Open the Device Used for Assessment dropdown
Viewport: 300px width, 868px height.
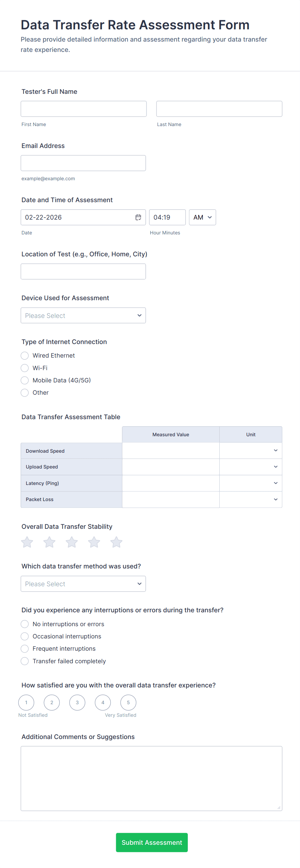pos(83,315)
